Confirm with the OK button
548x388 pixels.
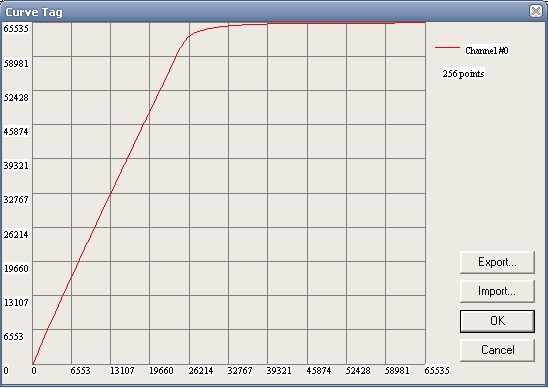(497, 321)
